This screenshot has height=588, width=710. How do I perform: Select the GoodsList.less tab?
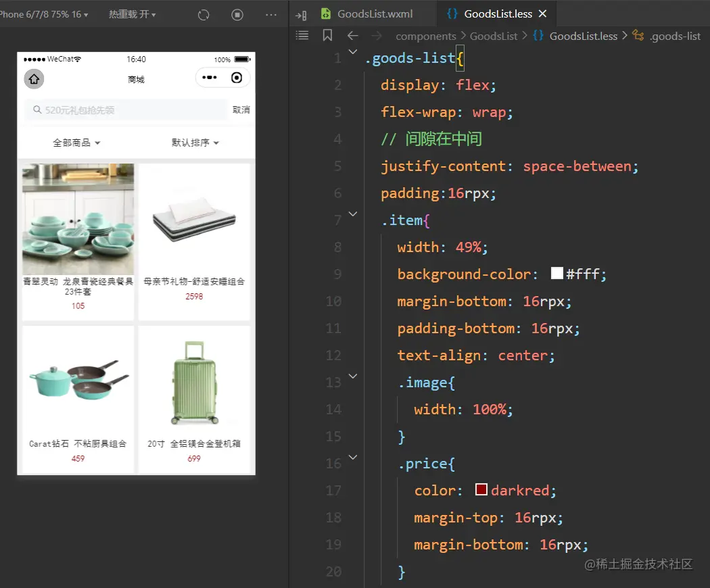tap(497, 14)
